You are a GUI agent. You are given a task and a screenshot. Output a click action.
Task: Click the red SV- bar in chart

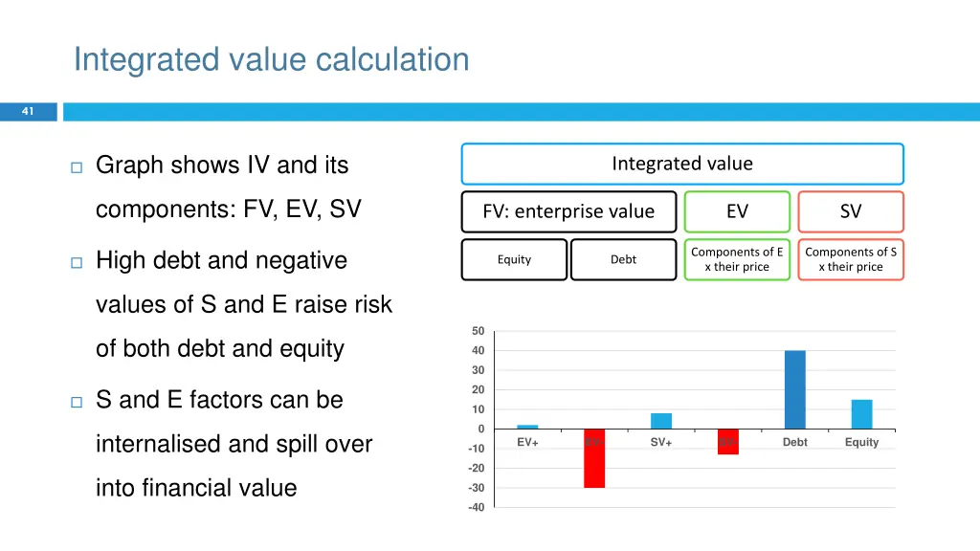coord(728,442)
